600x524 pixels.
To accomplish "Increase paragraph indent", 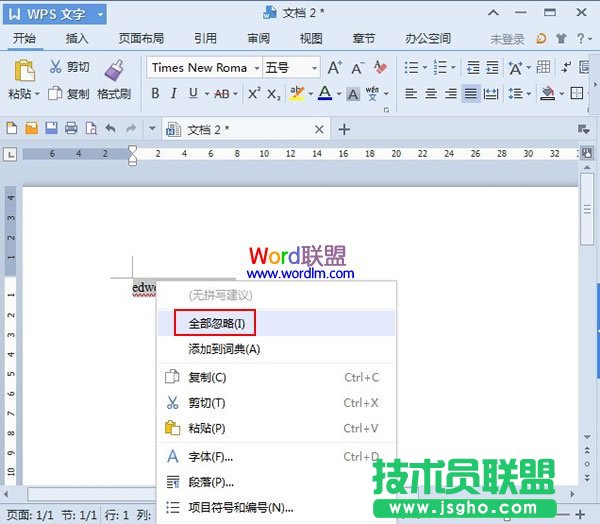I will point(492,68).
